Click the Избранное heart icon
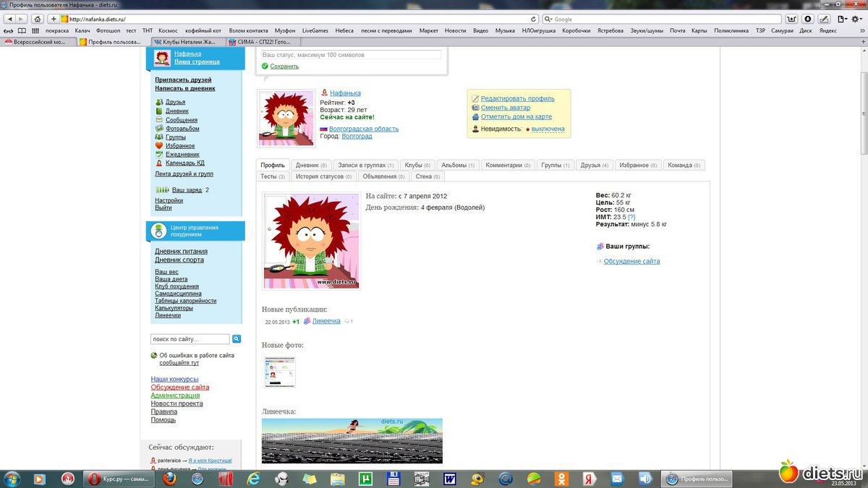This screenshot has width=868, height=488. coord(159,146)
